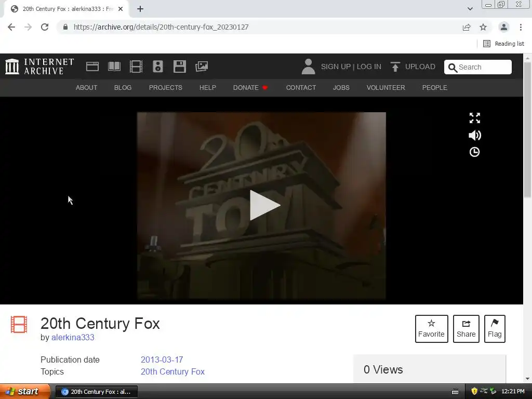This screenshot has height=399, width=532.
Task: Click the site lock icon
Action: tap(65, 27)
